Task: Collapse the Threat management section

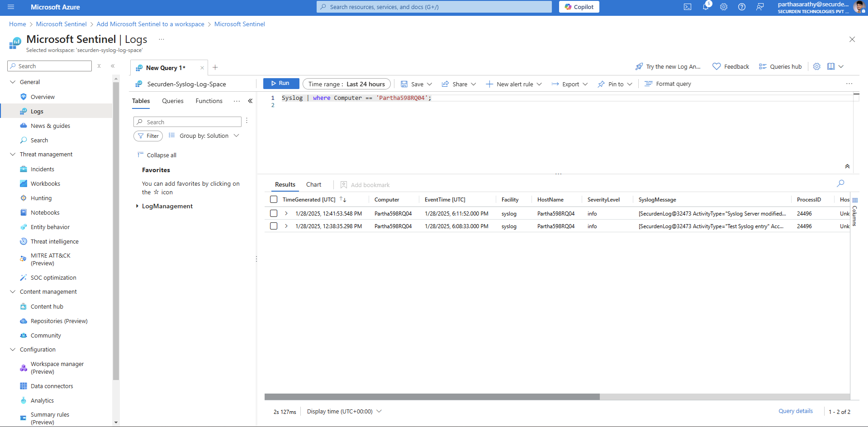Action: pos(13,154)
